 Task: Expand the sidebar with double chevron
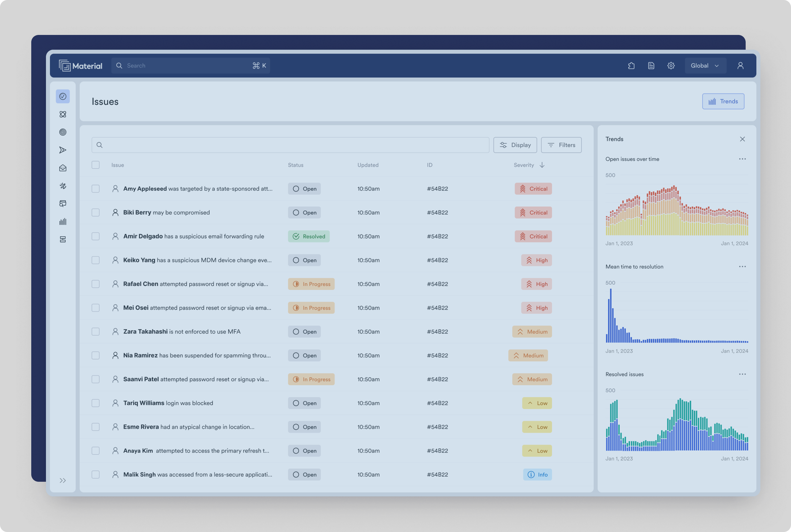click(x=63, y=481)
